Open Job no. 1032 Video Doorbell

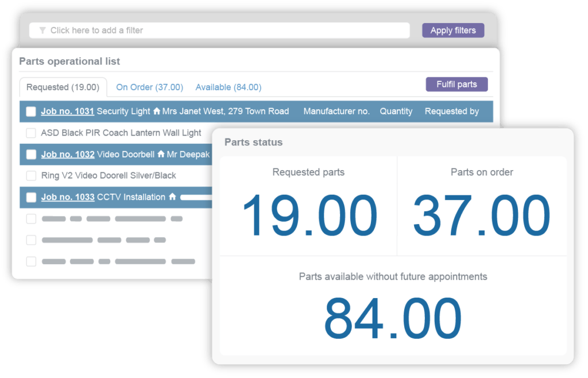click(68, 154)
